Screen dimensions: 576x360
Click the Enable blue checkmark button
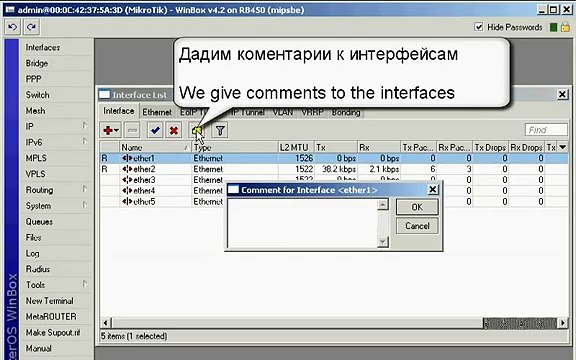pyautogui.click(x=155, y=130)
